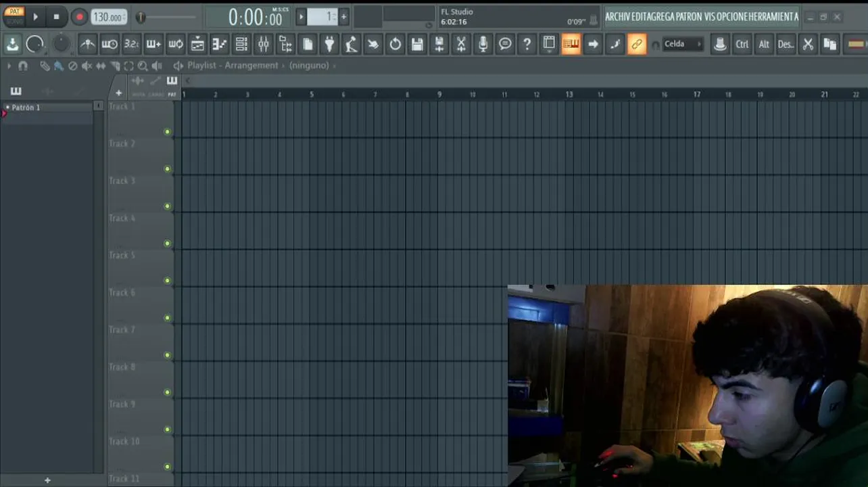Select the zoom magnifier tool
Image resolution: width=868 pixels, height=487 pixels.
pos(143,66)
